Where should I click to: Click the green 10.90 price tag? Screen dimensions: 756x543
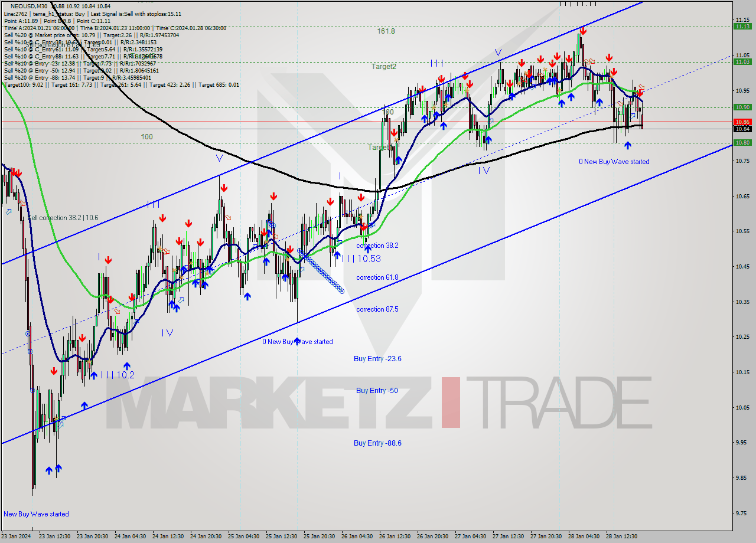[x=742, y=107]
